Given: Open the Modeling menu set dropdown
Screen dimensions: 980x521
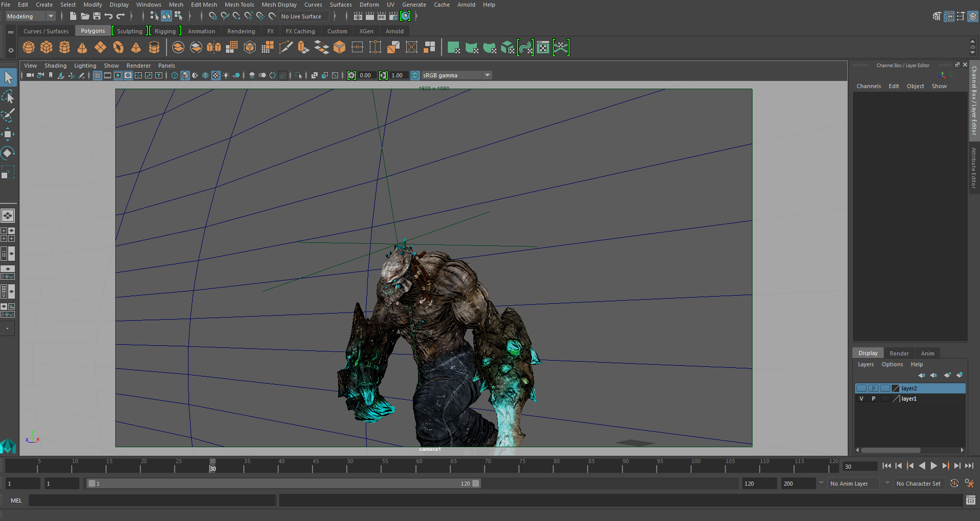Looking at the screenshot, I should [30, 16].
